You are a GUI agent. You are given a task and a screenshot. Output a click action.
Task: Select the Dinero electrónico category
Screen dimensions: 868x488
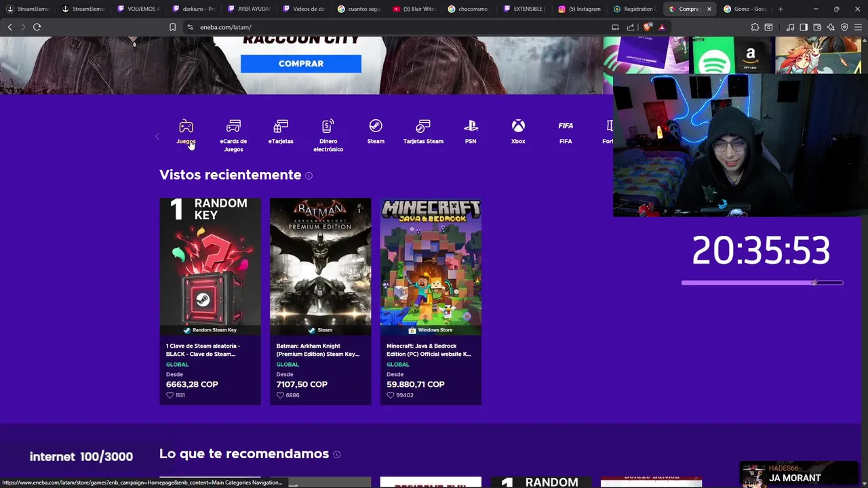click(x=328, y=136)
